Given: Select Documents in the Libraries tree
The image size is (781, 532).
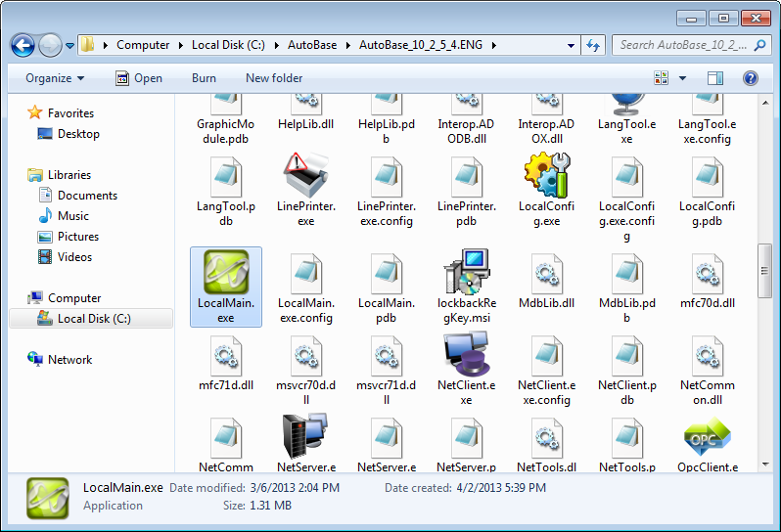Looking at the screenshot, I should click(x=87, y=196).
